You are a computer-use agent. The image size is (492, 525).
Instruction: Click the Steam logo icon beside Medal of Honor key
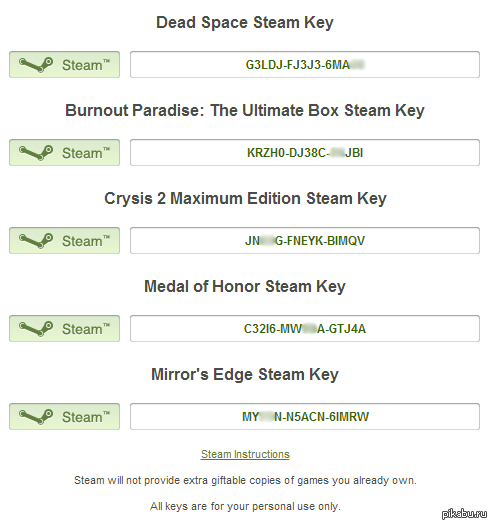36,329
